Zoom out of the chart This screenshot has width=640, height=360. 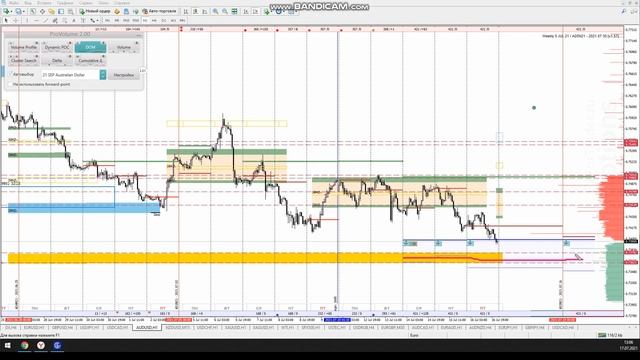point(225,11)
